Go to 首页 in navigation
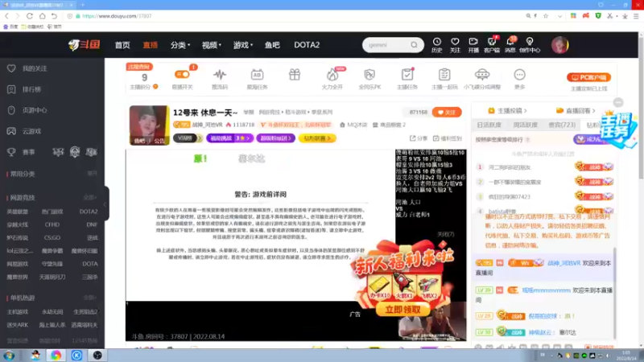 [x=122, y=45]
